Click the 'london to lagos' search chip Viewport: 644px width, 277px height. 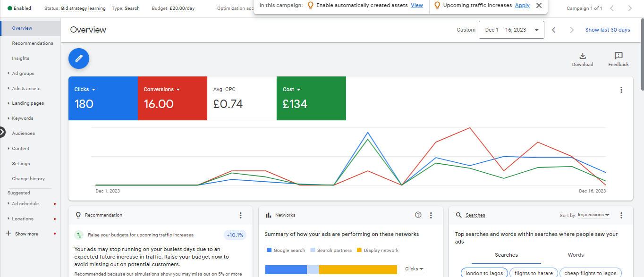483,273
